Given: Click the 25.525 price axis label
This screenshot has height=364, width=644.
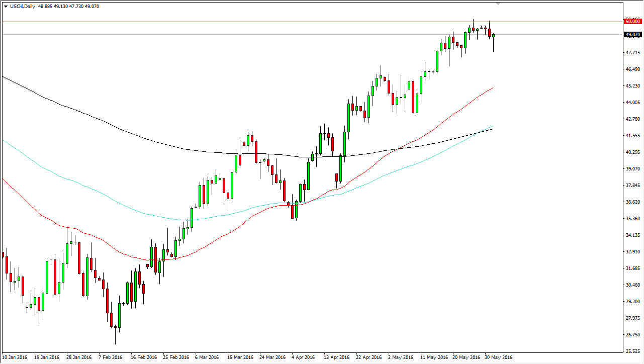Looking at the screenshot, I should click(x=632, y=351).
